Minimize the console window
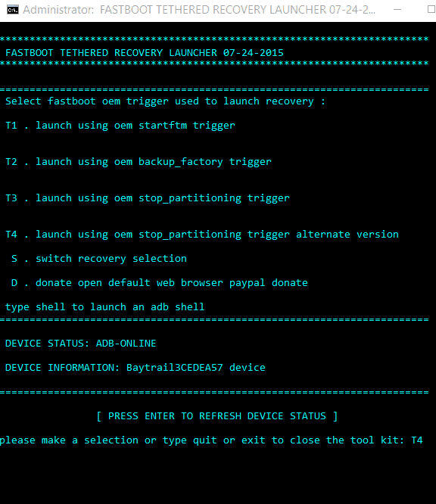Viewport: 436px width, 504px height. pos(397,10)
